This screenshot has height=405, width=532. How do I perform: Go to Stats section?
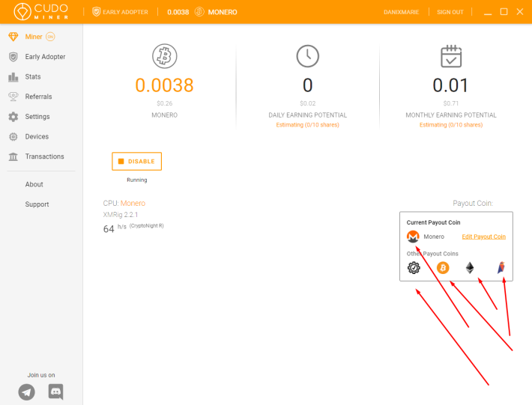pos(33,76)
